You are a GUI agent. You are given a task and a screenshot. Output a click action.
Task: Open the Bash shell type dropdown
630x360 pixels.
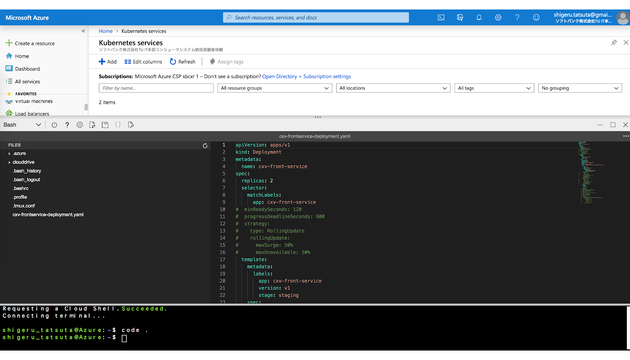pyautogui.click(x=22, y=125)
